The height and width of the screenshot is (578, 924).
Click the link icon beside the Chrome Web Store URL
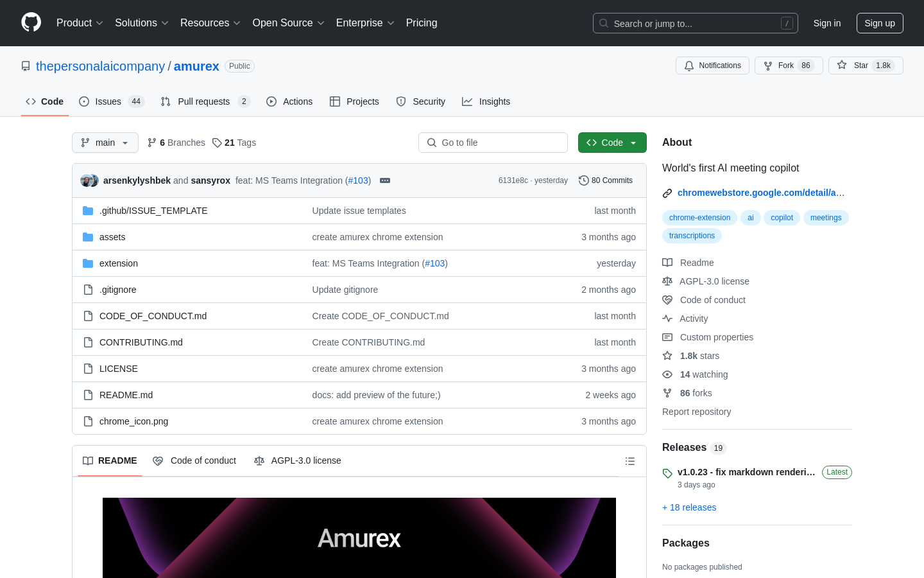click(x=667, y=193)
